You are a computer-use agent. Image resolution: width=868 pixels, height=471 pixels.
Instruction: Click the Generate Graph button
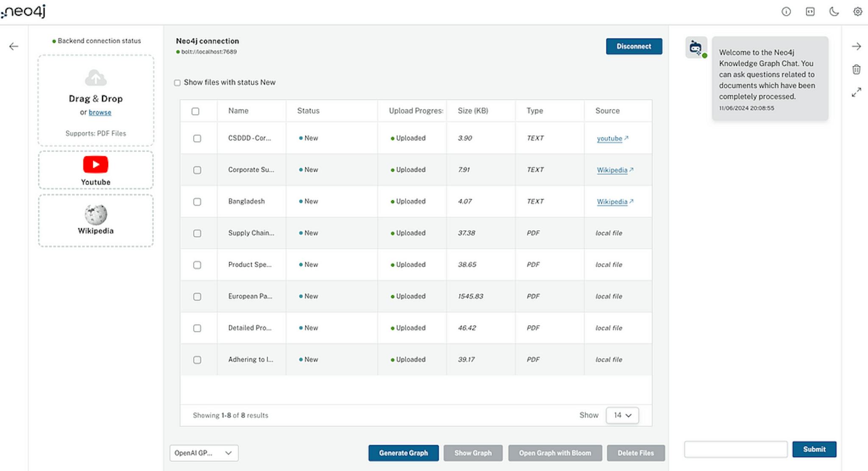[403, 453]
